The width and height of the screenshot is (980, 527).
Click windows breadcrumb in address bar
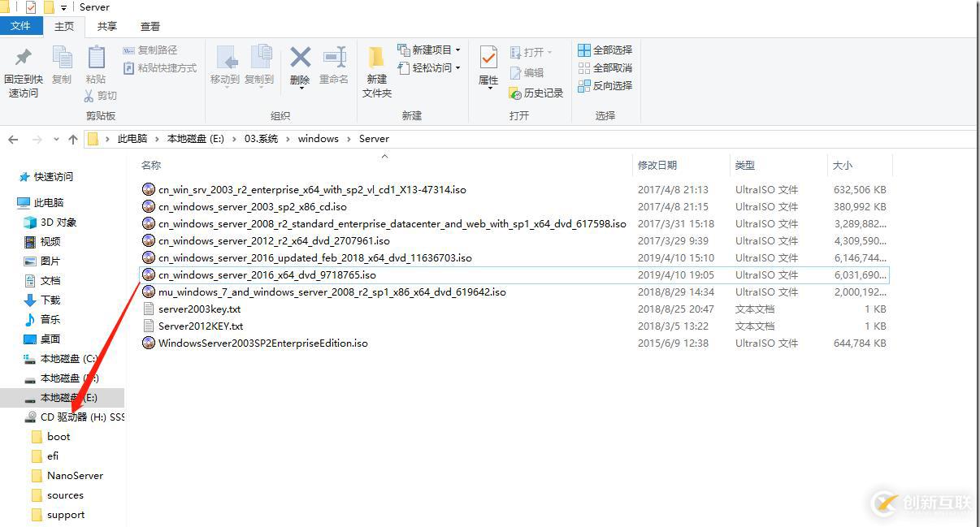point(318,139)
